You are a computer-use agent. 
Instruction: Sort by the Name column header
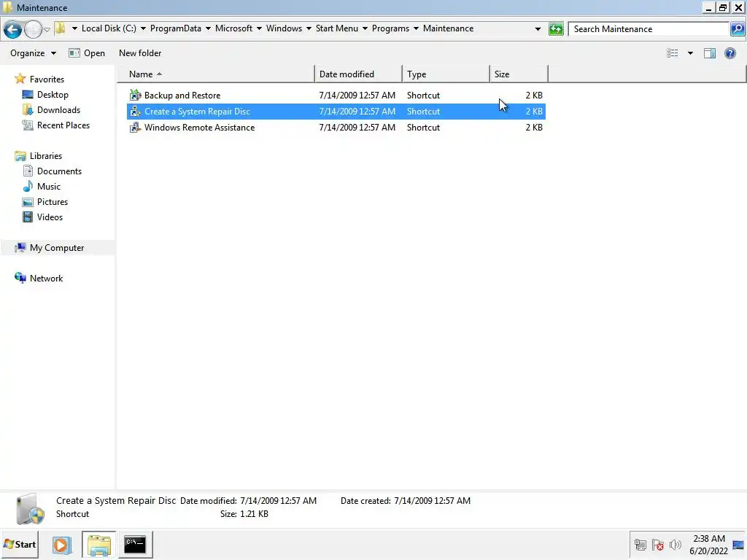click(216, 74)
